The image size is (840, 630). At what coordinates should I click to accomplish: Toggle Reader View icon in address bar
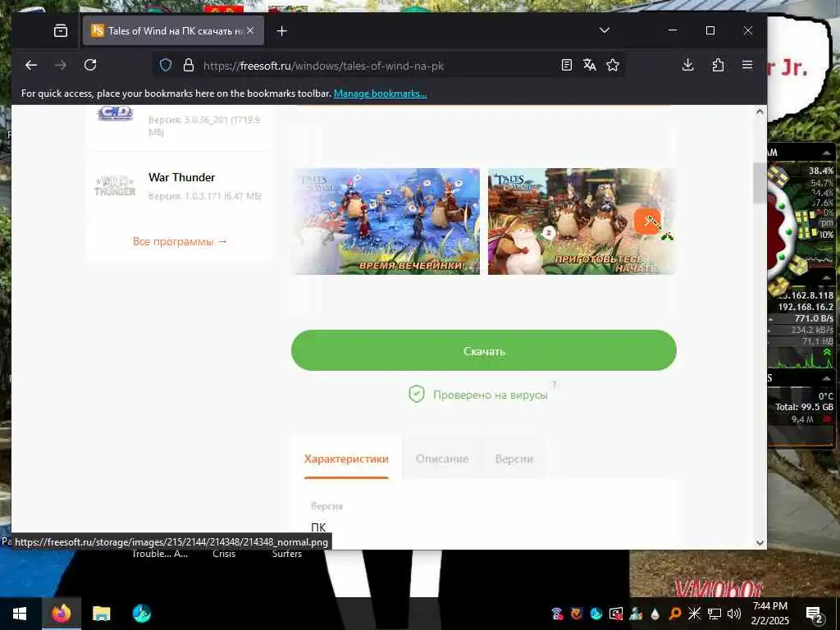566,66
